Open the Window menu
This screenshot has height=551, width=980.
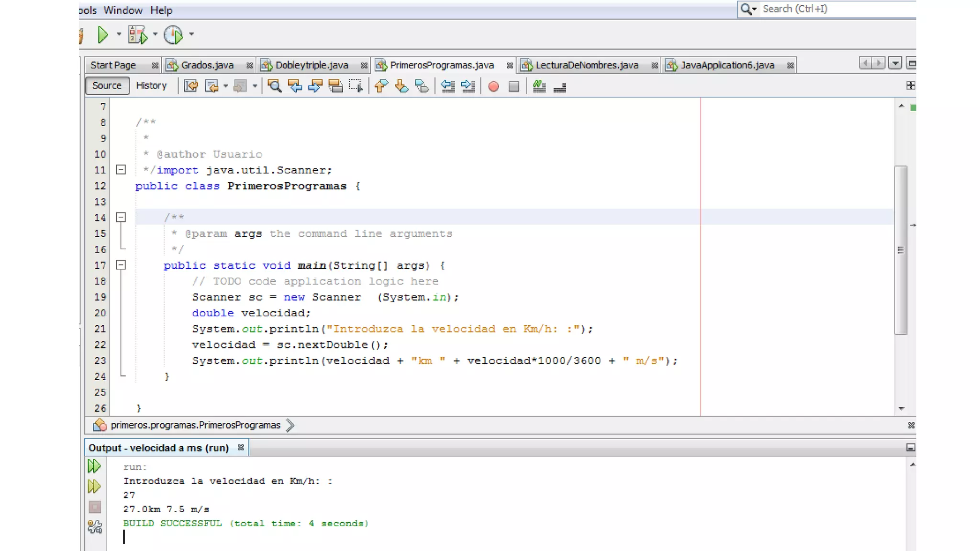[x=123, y=10]
